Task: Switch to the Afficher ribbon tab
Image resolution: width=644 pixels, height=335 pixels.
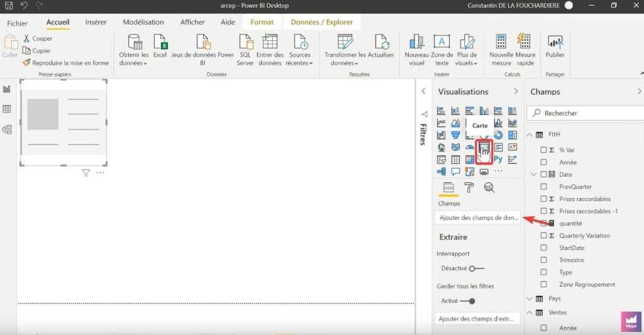Action: point(192,22)
